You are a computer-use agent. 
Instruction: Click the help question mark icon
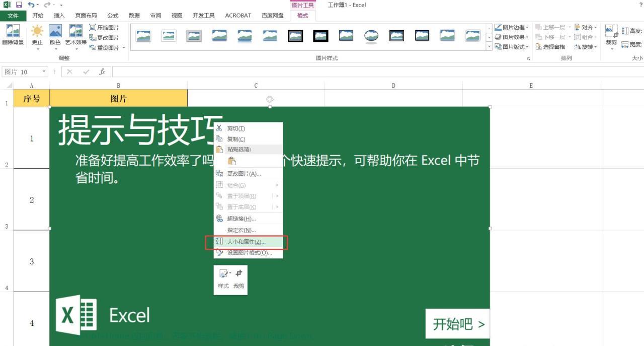coord(640,5)
